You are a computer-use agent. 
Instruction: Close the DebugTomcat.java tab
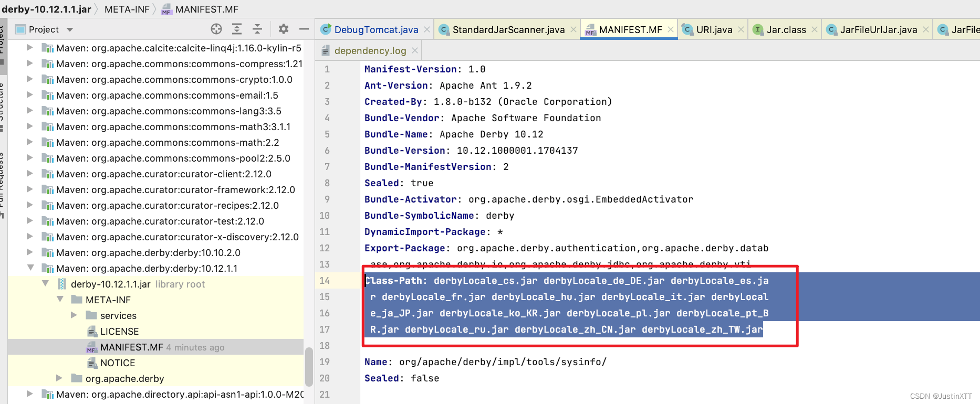[427, 30]
